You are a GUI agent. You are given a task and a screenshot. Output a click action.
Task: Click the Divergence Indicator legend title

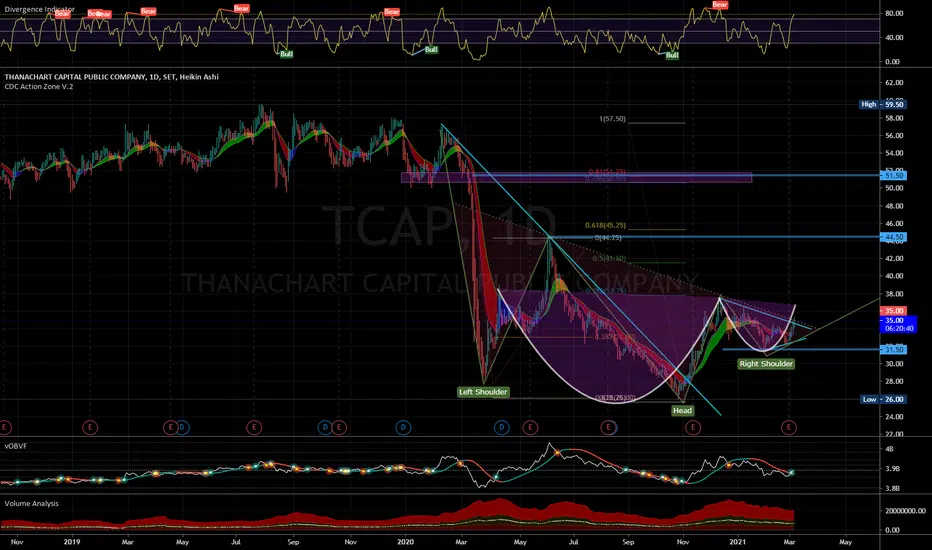tap(40, 9)
